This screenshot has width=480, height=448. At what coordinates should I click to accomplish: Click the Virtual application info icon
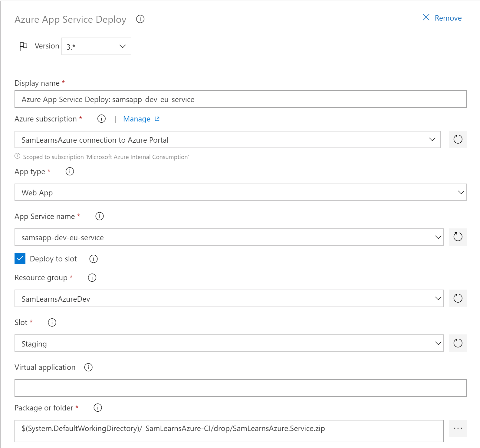(x=88, y=367)
